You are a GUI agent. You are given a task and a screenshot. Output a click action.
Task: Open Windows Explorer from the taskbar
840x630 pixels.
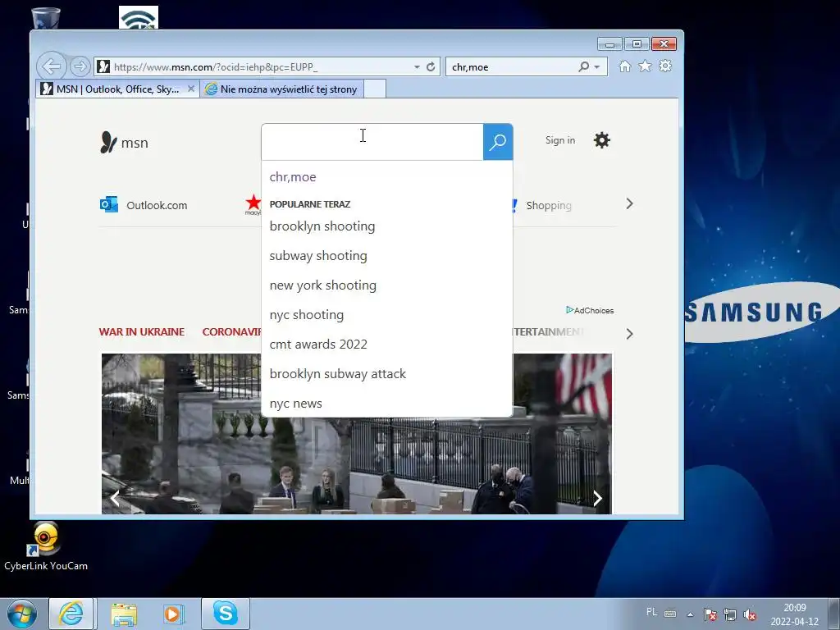pos(124,614)
